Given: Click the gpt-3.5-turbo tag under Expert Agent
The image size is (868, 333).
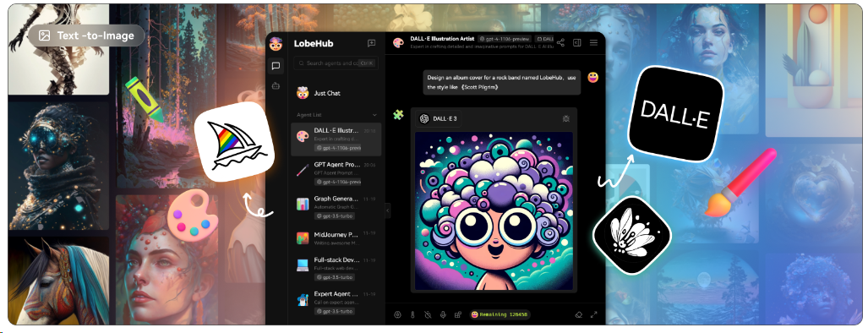Looking at the screenshot, I should tap(335, 311).
